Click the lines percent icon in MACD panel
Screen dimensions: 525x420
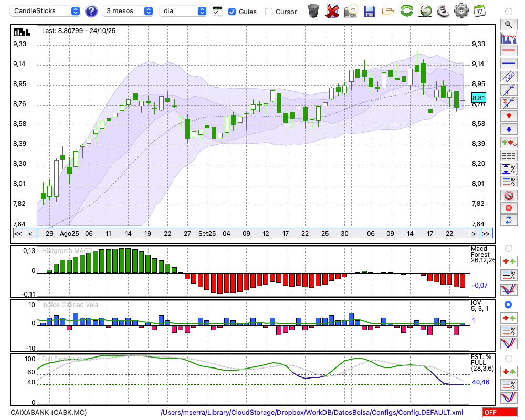coord(509,275)
